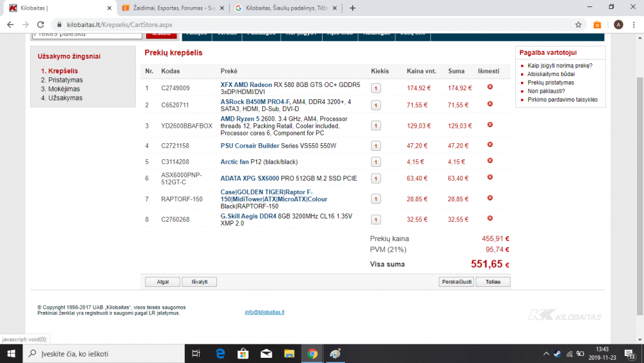Remove PSU Corsair Builder from cart

click(x=490, y=144)
